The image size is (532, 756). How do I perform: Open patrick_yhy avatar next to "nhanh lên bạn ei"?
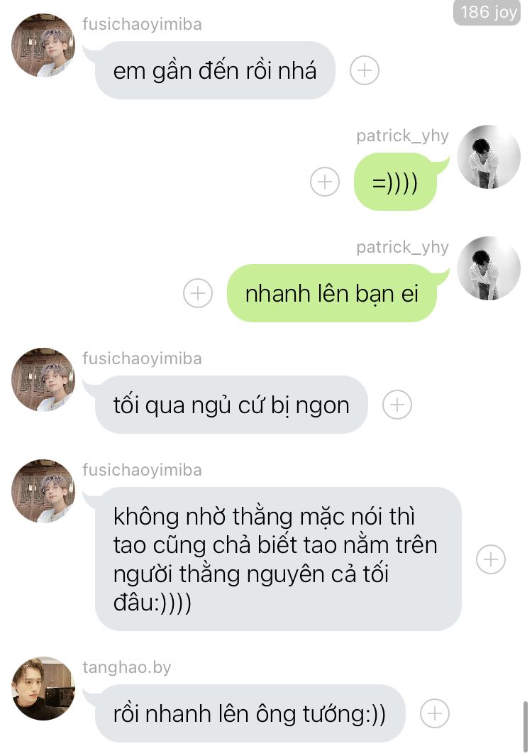click(x=489, y=268)
